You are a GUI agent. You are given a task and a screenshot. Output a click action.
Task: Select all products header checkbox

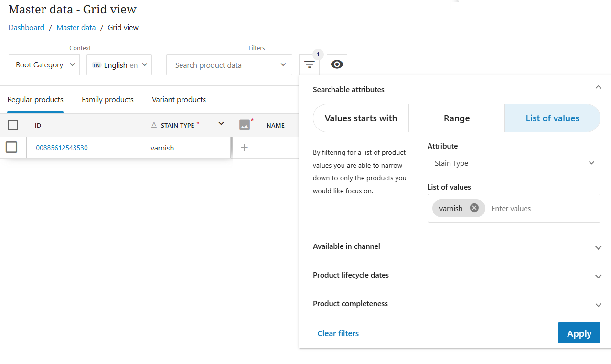click(13, 125)
